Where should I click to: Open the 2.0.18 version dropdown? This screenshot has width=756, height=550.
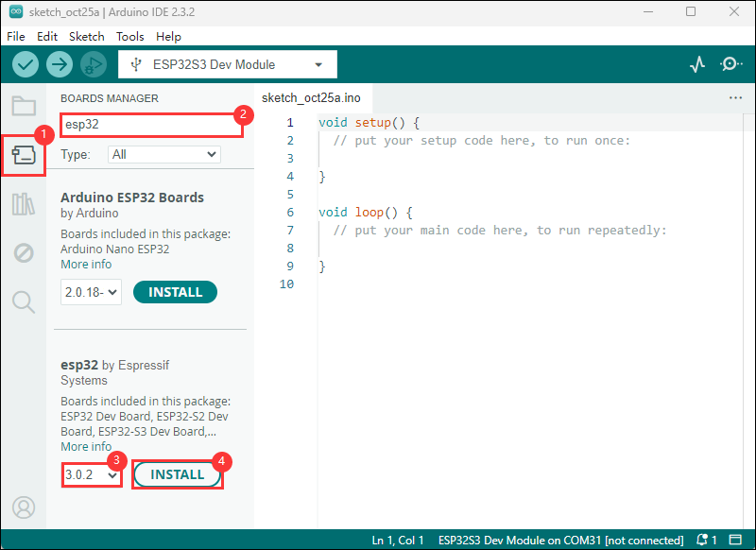click(91, 292)
